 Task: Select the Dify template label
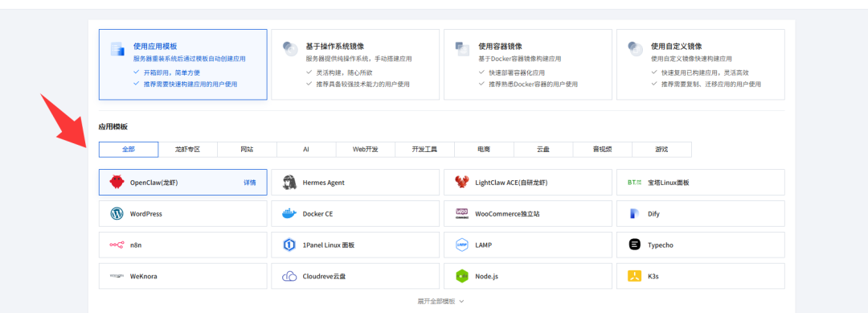click(x=653, y=213)
